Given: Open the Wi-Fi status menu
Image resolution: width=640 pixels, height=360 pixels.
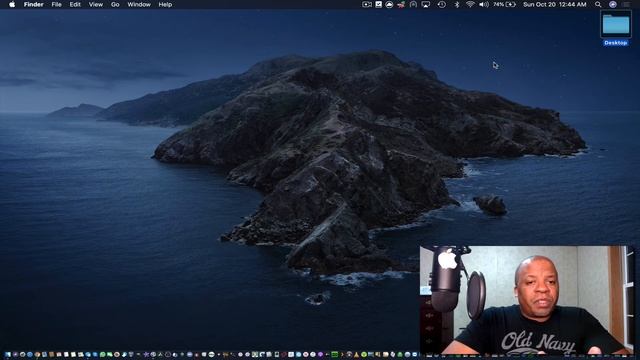Looking at the screenshot, I should 470,4.
